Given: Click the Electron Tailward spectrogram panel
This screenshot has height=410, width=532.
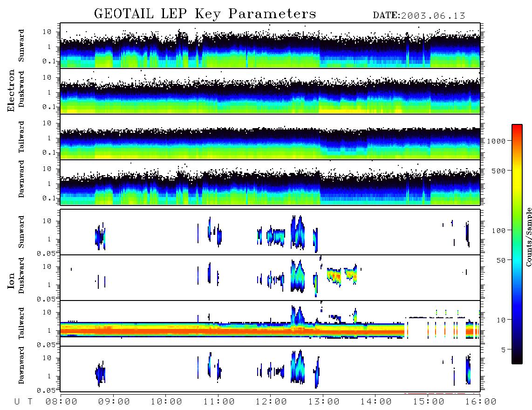Looking at the screenshot, I should (270, 137).
